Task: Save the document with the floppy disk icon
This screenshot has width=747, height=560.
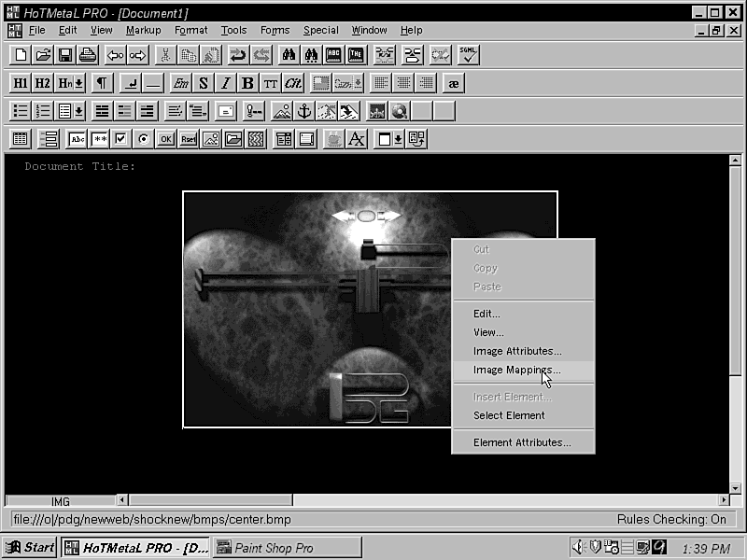Action: click(65, 55)
